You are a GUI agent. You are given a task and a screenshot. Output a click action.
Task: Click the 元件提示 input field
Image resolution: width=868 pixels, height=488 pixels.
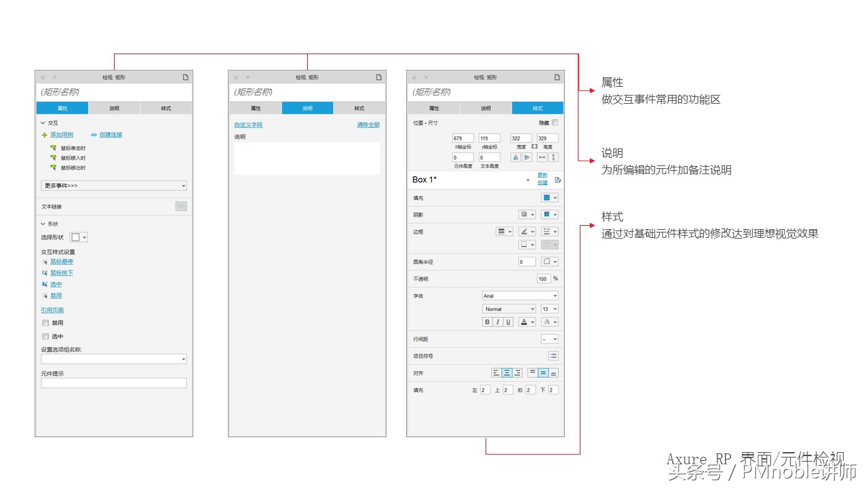[113, 382]
